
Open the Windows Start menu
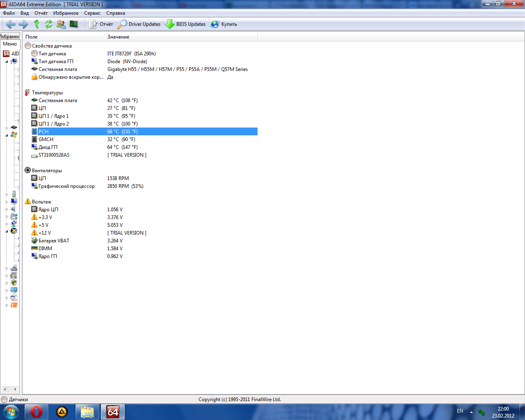coord(11,412)
